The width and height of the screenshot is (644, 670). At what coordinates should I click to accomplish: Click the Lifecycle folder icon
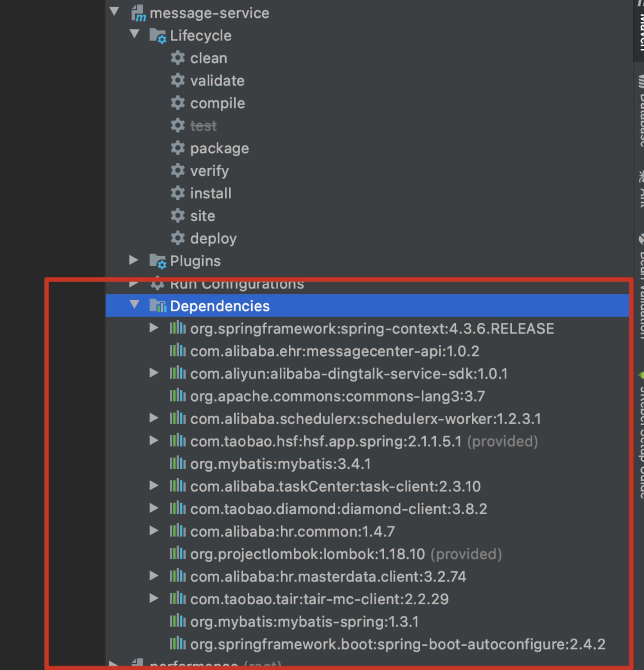(x=158, y=36)
